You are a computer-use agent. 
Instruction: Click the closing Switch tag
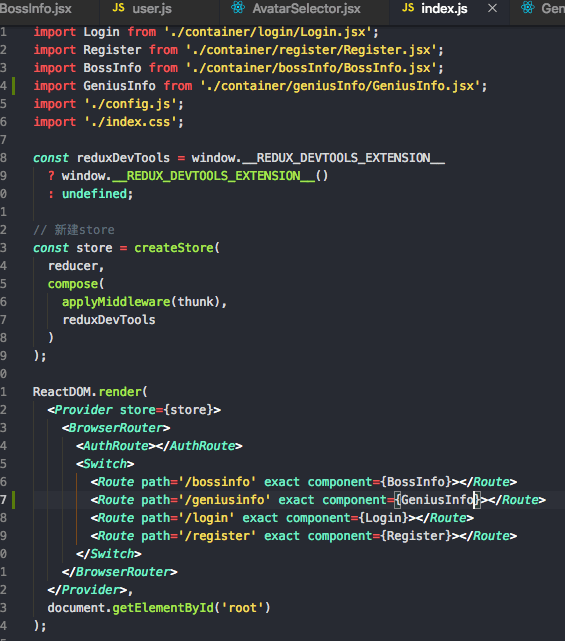point(109,554)
